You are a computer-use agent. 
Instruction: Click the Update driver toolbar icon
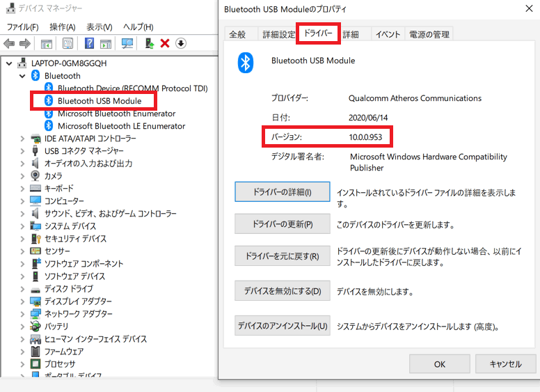(150, 43)
